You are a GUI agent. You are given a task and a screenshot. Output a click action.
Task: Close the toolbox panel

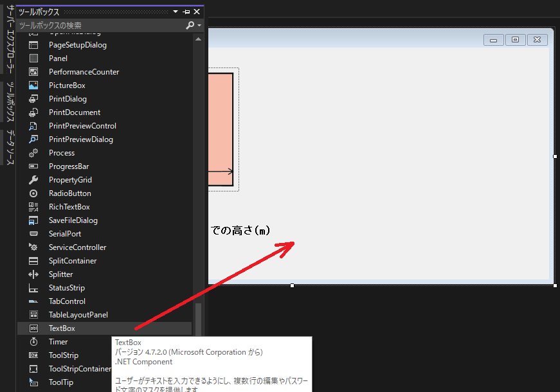[x=197, y=12]
